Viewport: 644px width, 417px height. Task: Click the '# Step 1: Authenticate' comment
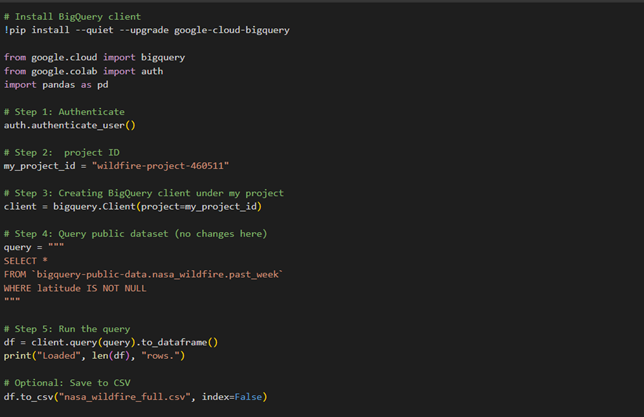point(64,112)
